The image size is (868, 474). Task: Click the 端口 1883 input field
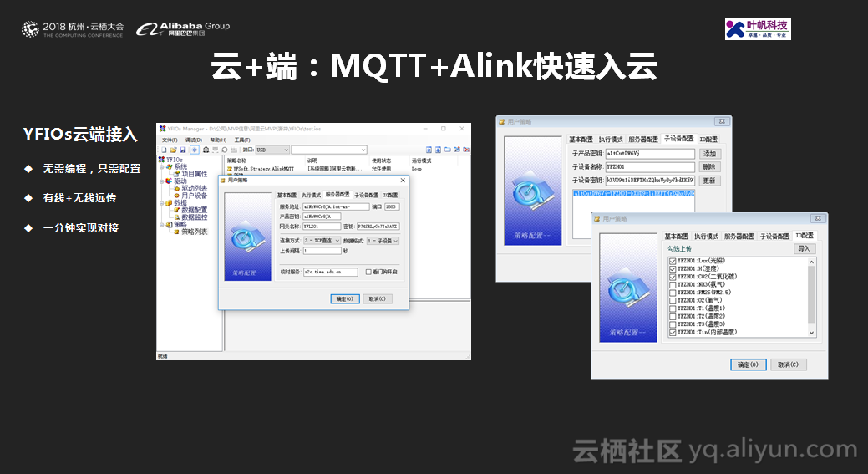[391, 206]
